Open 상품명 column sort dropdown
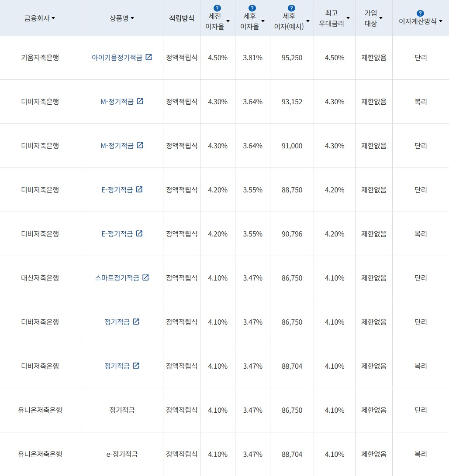 [x=132, y=18]
